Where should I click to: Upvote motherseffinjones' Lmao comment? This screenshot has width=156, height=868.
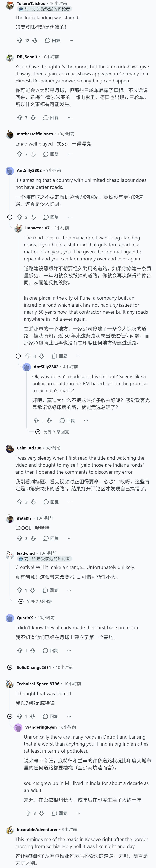(x=19, y=154)
